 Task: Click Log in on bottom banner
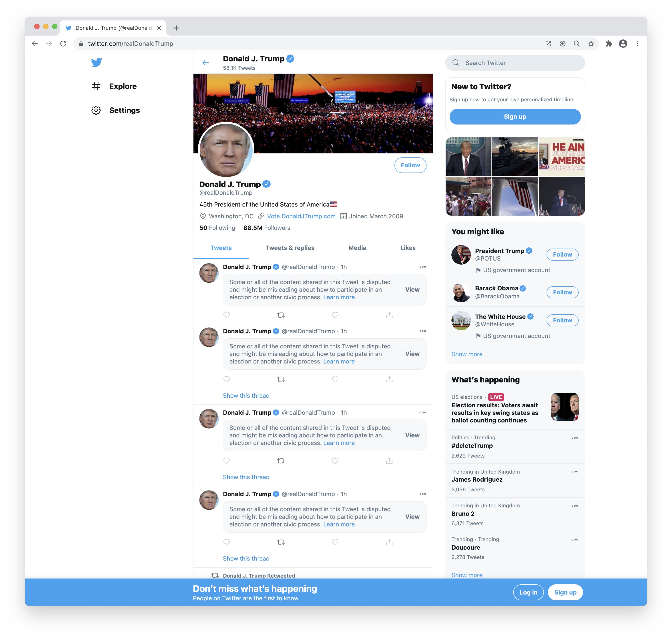pos(528,592)
